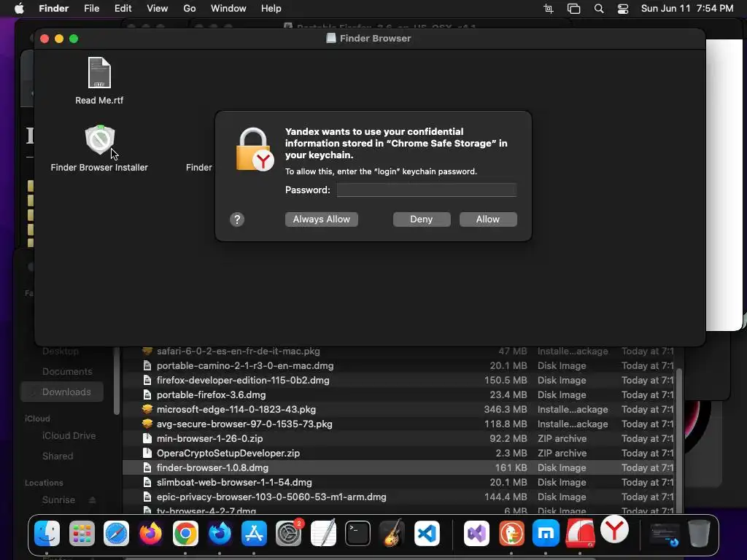This screenshot has height=560, width=747.
Task: Open the Read Me.rtf file icon
Action: tap(99, 72)
